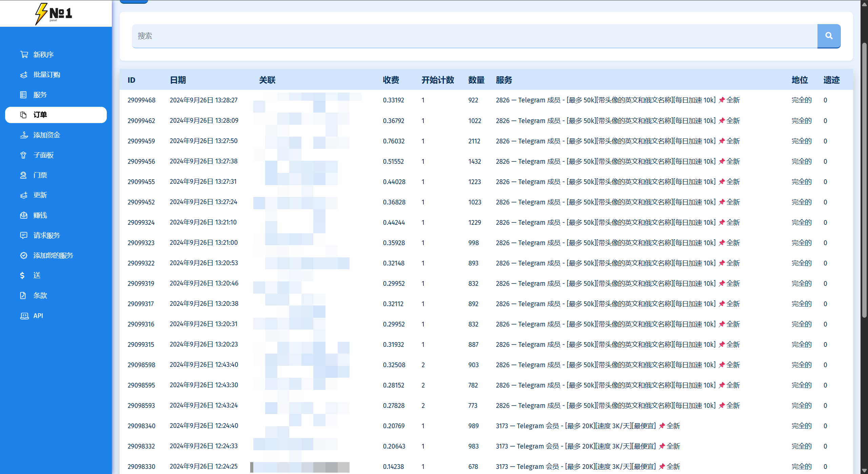Click date 2024年9月26日 13:20:23
The width and height of the screenshot is (868, 474).
pyautogui.click(x=204, y=344)
